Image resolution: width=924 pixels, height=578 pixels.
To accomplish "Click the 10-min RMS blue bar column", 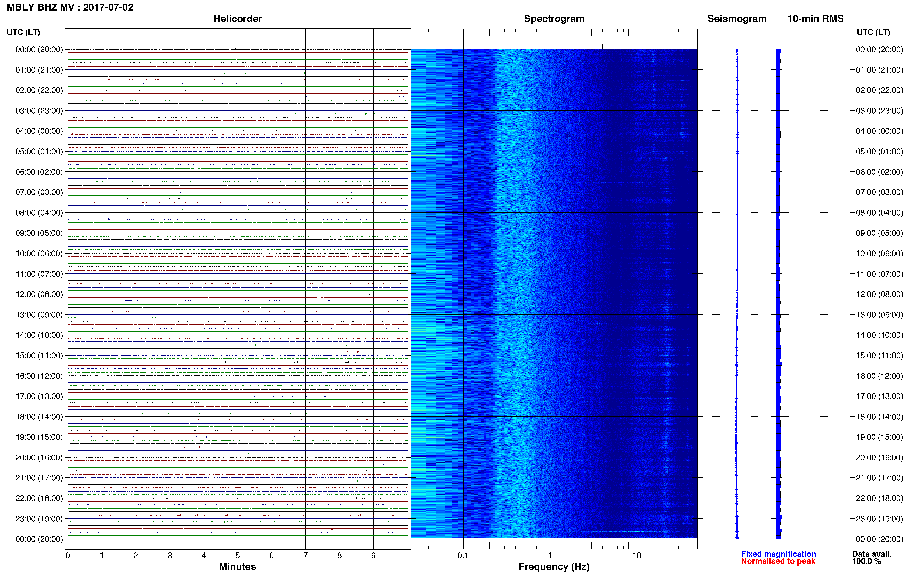I will (x=778, y=294).
